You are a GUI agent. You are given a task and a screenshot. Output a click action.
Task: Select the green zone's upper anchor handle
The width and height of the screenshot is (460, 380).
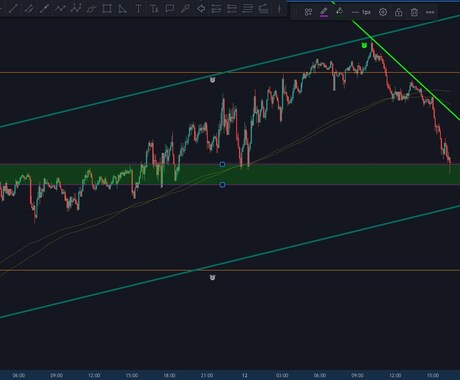tap(222, 164)
